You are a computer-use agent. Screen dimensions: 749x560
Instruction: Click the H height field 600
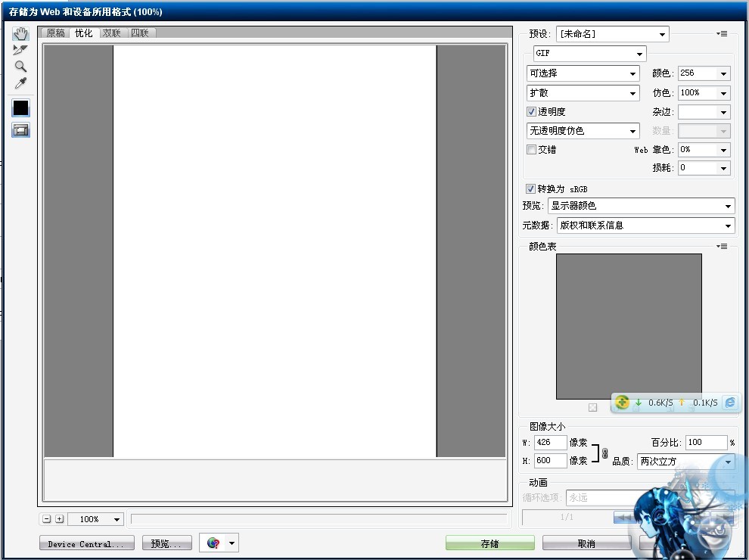pos(550,461)
